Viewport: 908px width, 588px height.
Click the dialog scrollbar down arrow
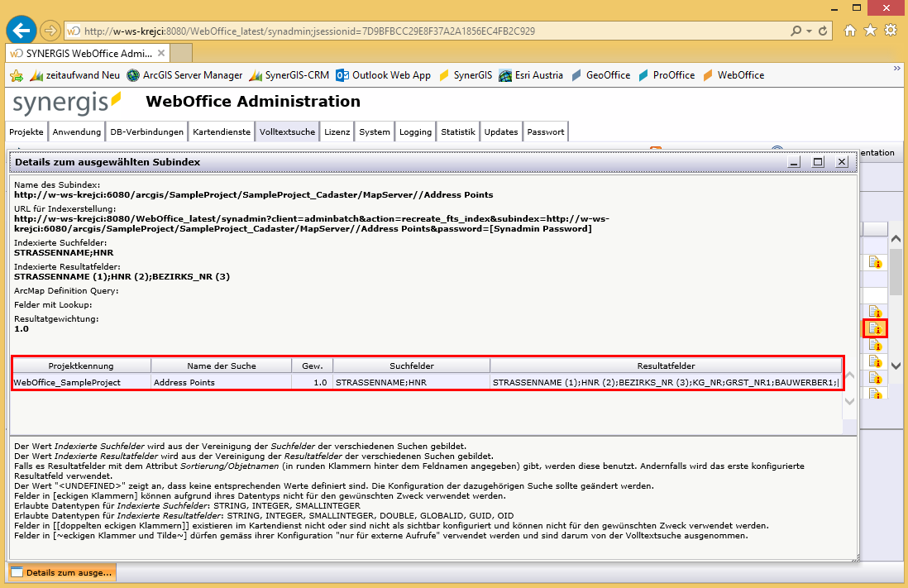tap(849, 402)
